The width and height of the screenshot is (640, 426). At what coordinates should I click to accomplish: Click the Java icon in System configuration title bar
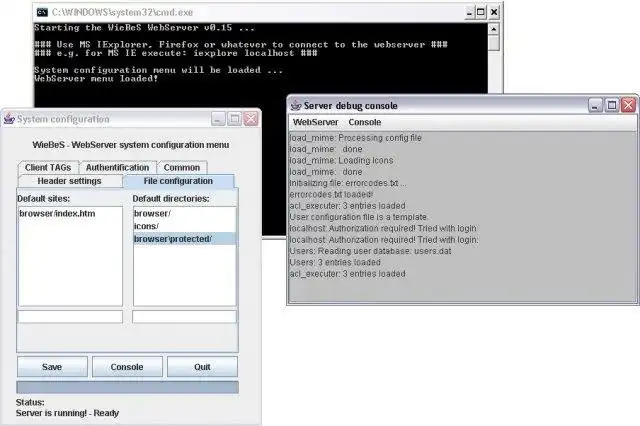click(9, 119)
